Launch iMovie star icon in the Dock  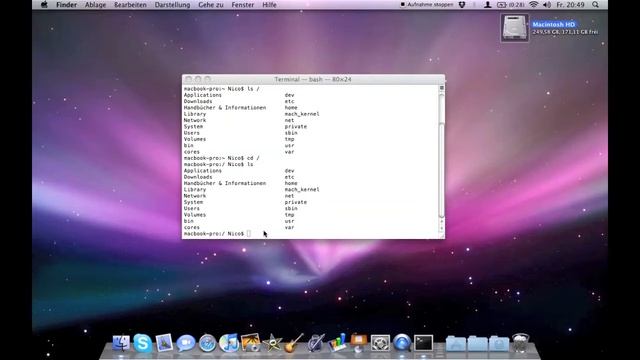(272, 343)
